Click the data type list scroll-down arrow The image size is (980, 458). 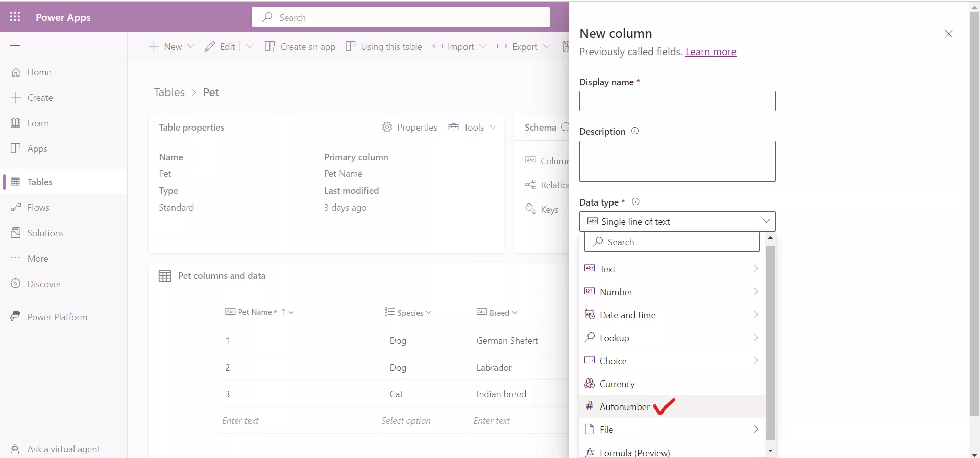[x=770, y=451]
